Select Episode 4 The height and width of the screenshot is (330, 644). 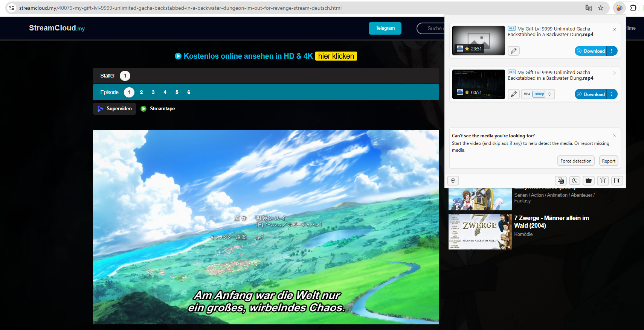(165, 92)
